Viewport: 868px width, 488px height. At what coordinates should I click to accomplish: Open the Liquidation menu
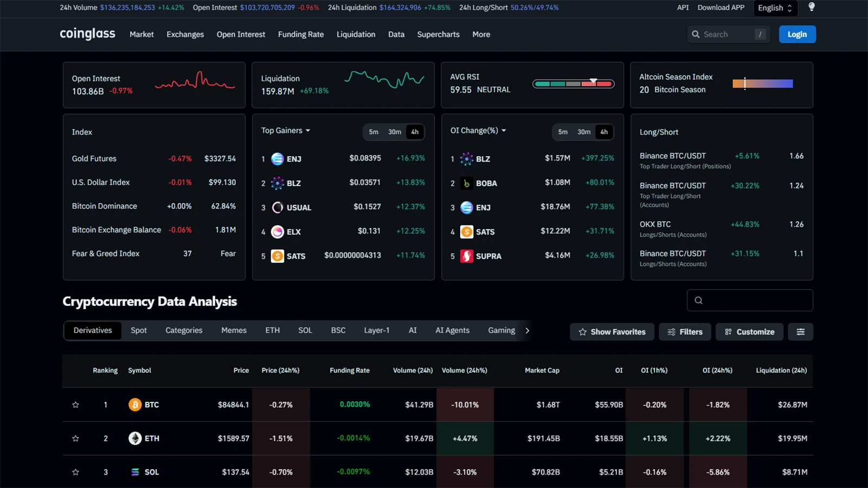[x=356, y=34]
